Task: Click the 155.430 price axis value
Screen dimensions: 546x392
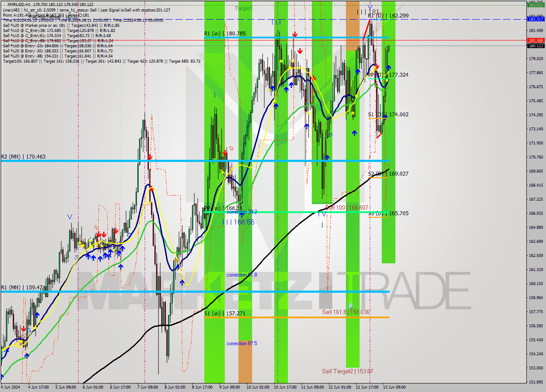Action: (535, 340)
